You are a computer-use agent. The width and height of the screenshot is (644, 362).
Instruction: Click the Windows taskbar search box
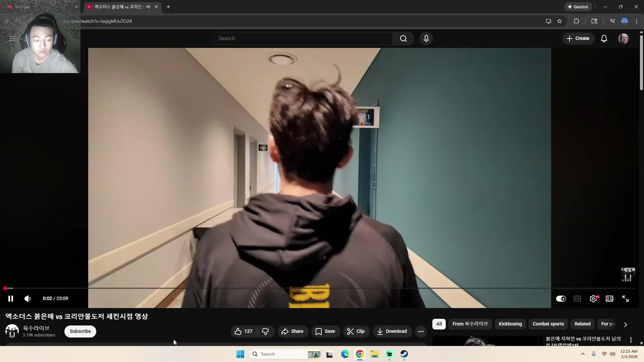point(286,354)
